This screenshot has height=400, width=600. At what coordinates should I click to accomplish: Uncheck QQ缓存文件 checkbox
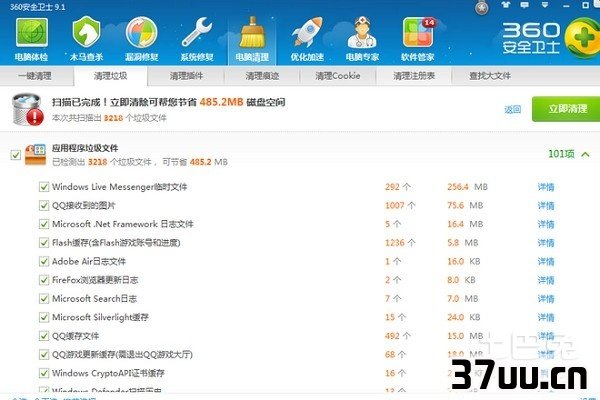click(x=44, y=336)
